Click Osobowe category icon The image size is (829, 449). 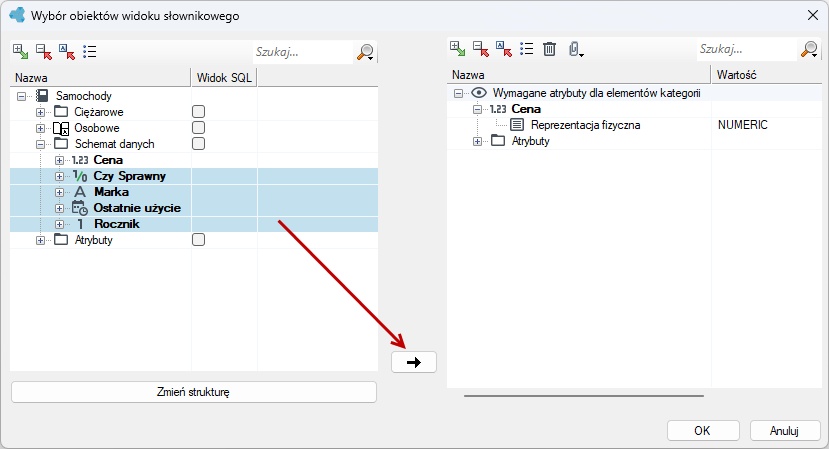[61, 128]
